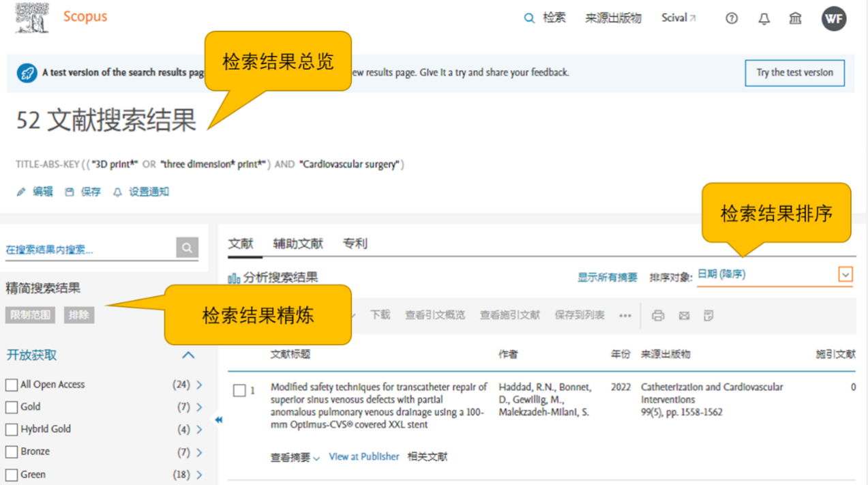Open the WF user profile avatar
Viewport: 868px width, 485px height.
coord(833,18)
